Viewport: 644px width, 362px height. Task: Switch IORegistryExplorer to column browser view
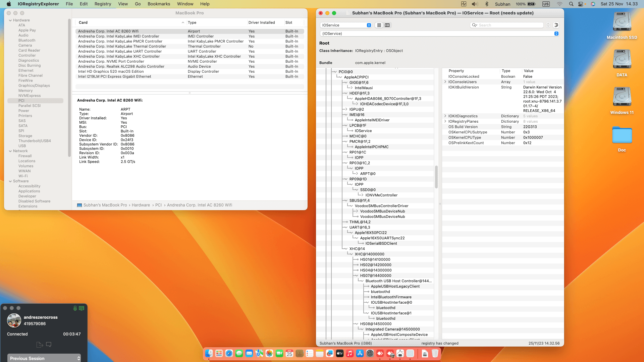click(x=387, y=25)
